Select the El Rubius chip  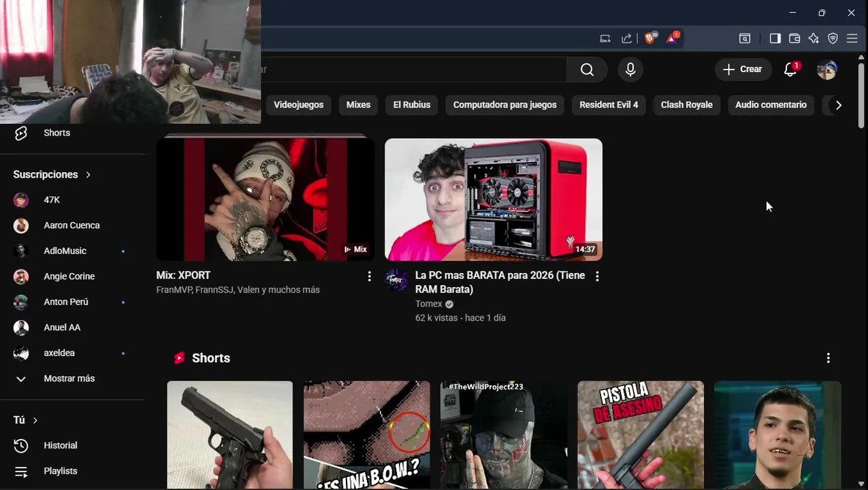coord(412,105)
